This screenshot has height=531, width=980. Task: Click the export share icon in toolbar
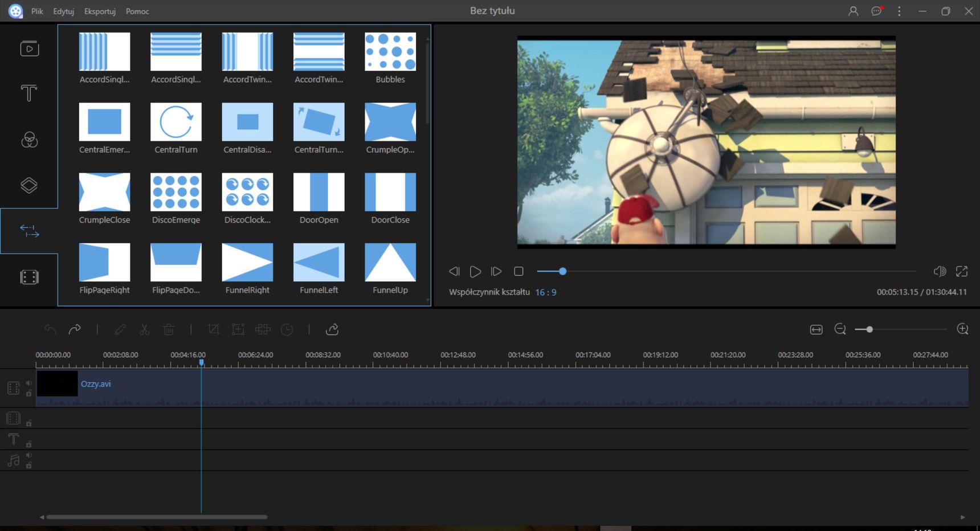pyautogui.click(x=332, y=329)
